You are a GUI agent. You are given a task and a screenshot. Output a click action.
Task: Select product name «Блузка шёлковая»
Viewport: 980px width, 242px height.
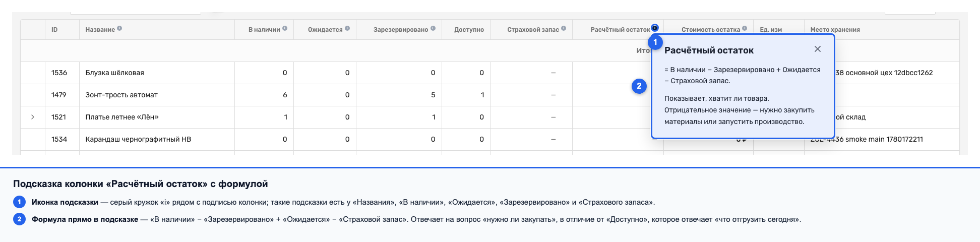click(114, 73)
